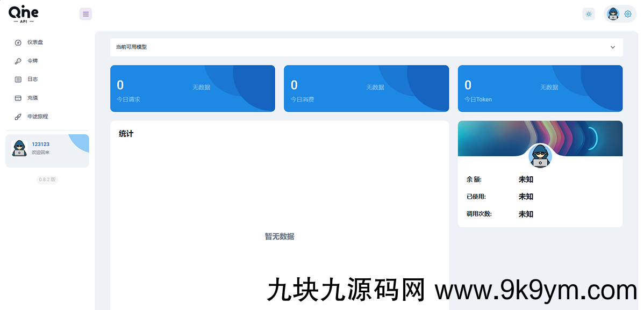Viewport: 644px width, 310px height.
Task: Go to the 充值 menu item
Action: click(x=33, y=98)
